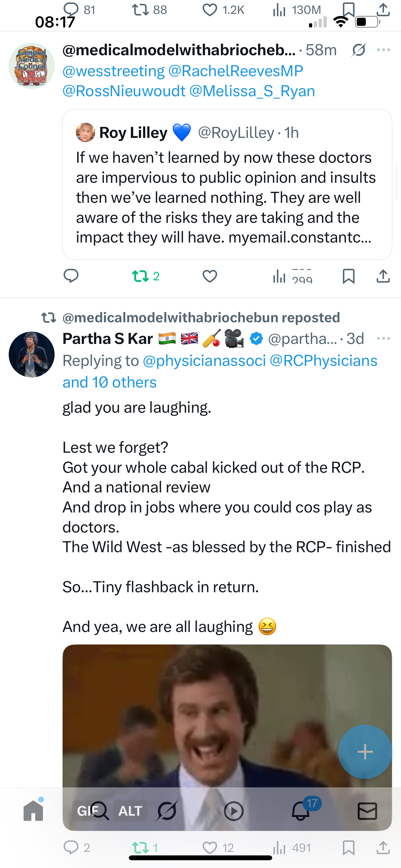Like the post quoting Roy Lilley
The width and height of the screenshot is (401, 868).
pos(210,276)
